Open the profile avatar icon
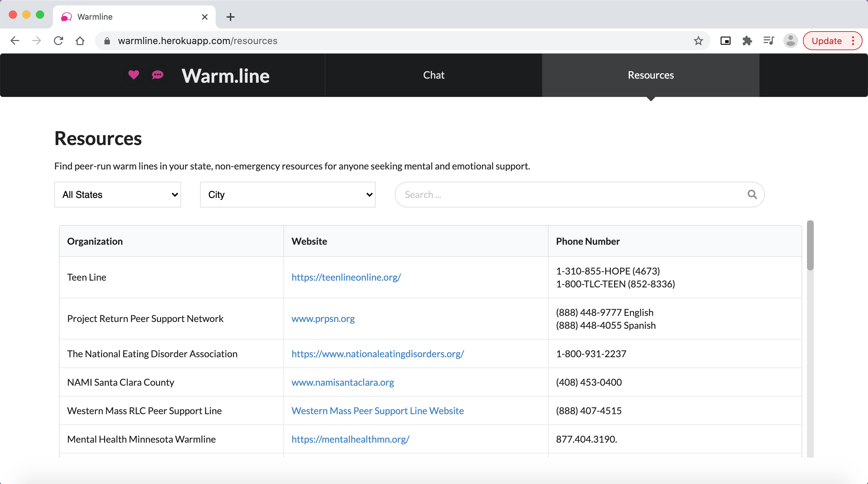 coord(790,41)
